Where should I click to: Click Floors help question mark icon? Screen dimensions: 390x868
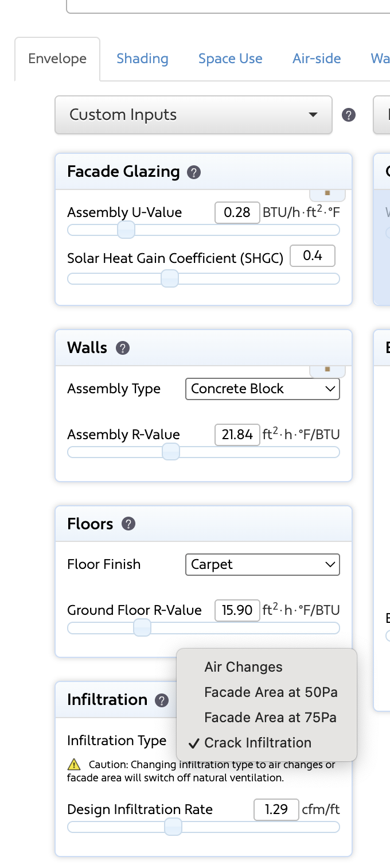(128, 524)
